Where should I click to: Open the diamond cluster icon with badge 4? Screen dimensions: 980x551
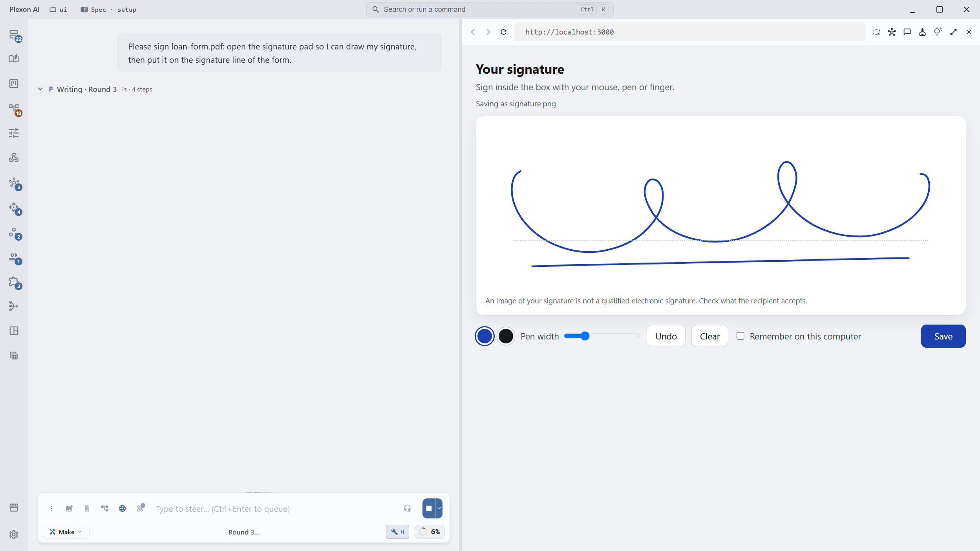pos(14,208)
